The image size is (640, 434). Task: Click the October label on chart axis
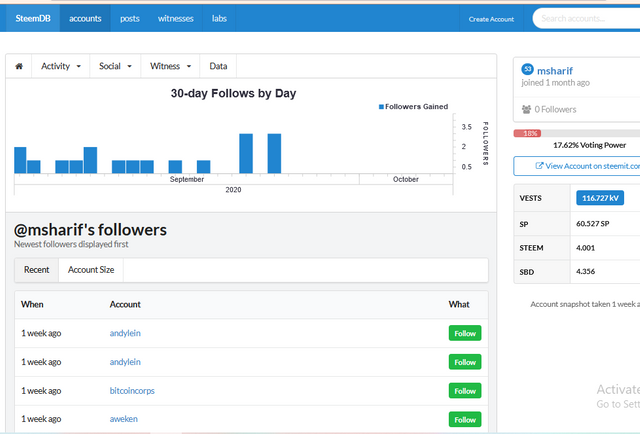pos(406,179)
